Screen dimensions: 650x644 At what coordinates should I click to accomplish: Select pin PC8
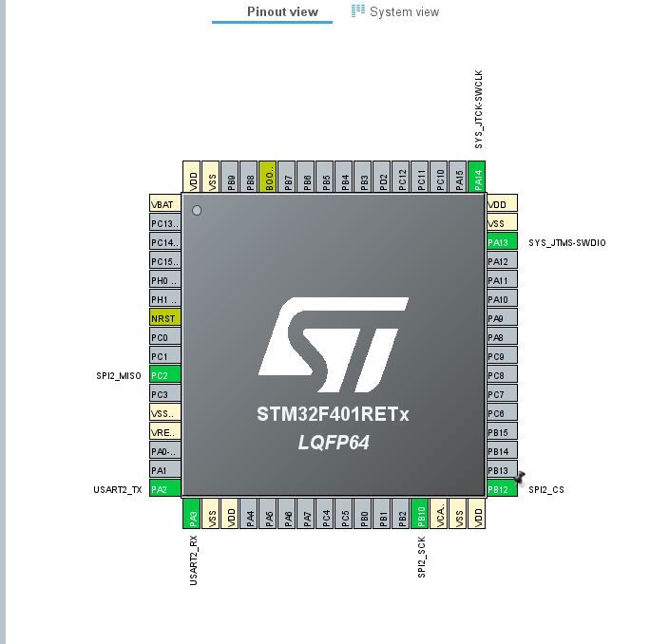[x=502, y=375]
